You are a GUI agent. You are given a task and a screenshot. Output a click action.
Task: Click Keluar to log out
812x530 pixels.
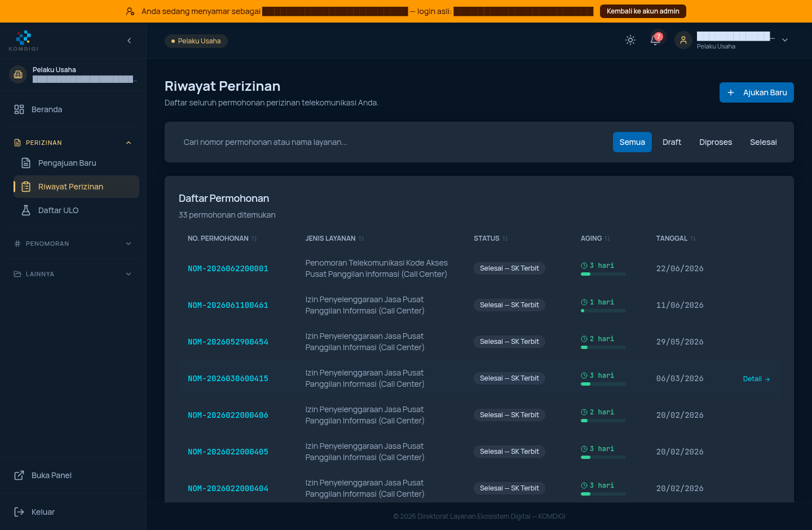[73, 512]
